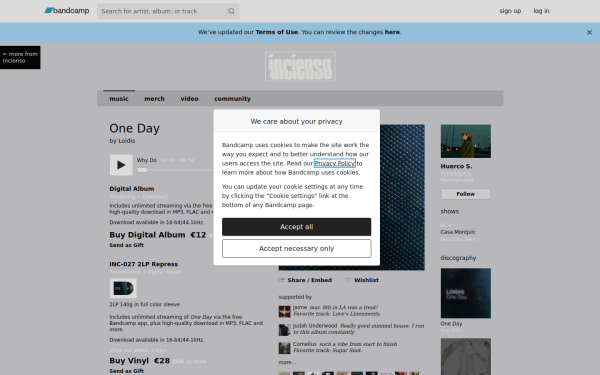The image size is (600, 375).
Task: Click the track progress slider
Action: [x=142, y=170]
